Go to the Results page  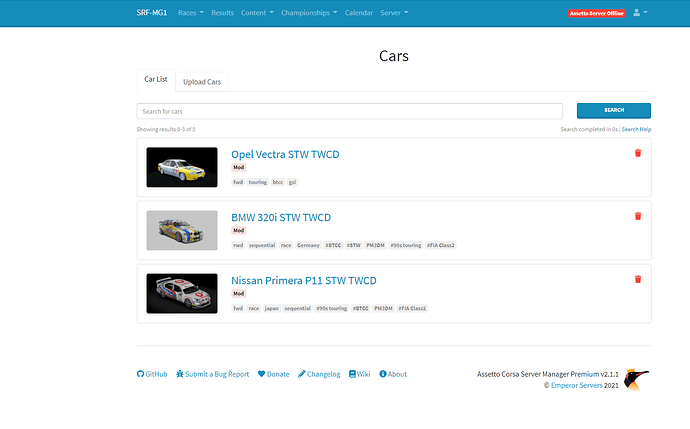pos(222,13)
